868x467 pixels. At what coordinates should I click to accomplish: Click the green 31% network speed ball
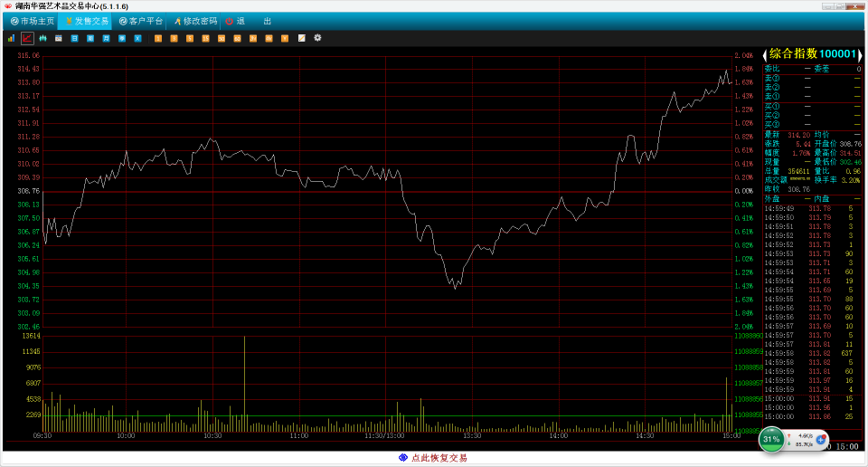click(771, 439)
